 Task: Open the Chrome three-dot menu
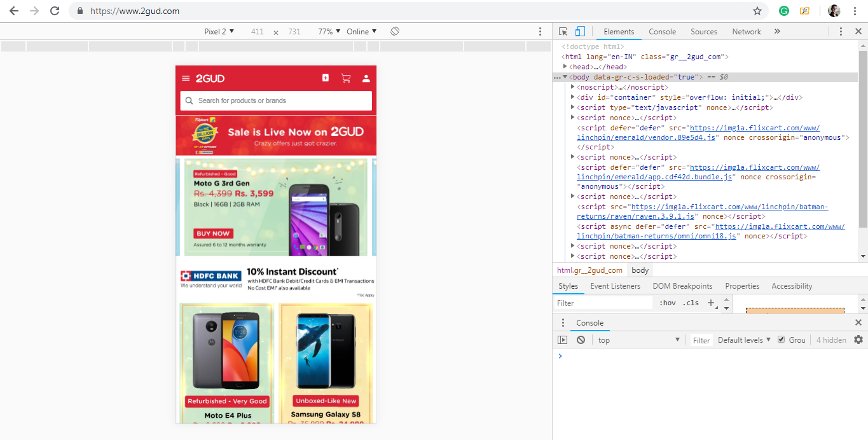(x=855, y=11)
